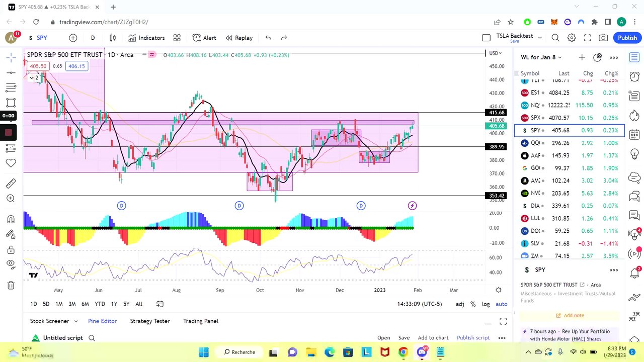Open the favorites heart icon in left toolbar
This screenshot has width=644, height=362.
click(x=11, y=163)
